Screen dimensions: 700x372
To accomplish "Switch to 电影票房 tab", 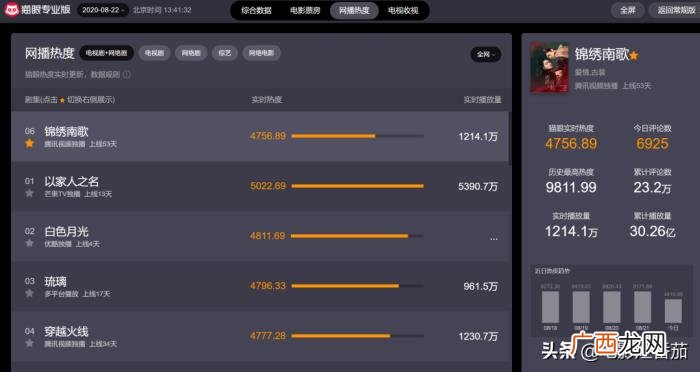I will tap(305, 10).
